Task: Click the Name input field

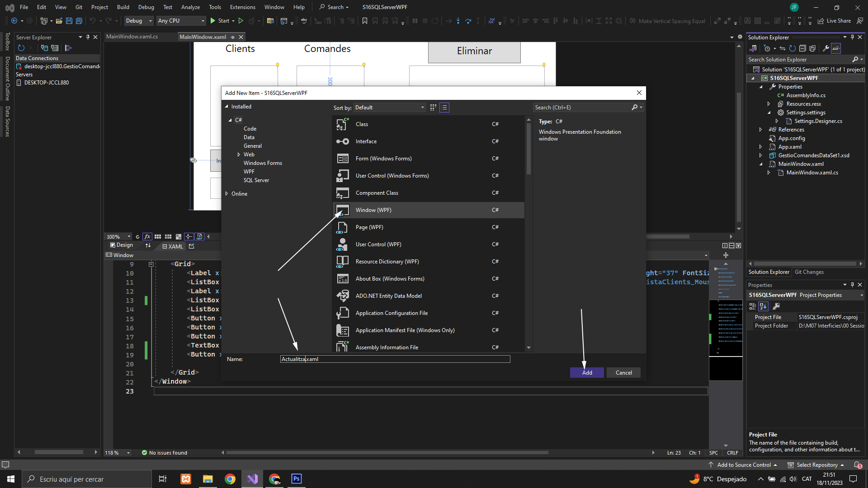Action: tap(395, 359)
